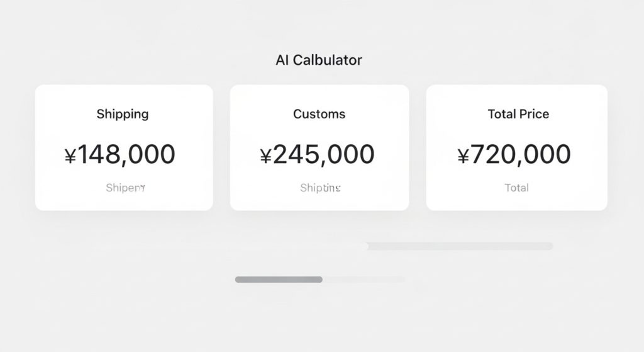Click the Total caption under ¥720,000
The height and width of the screenshot is (352, 644).
(x=516, y=188)
